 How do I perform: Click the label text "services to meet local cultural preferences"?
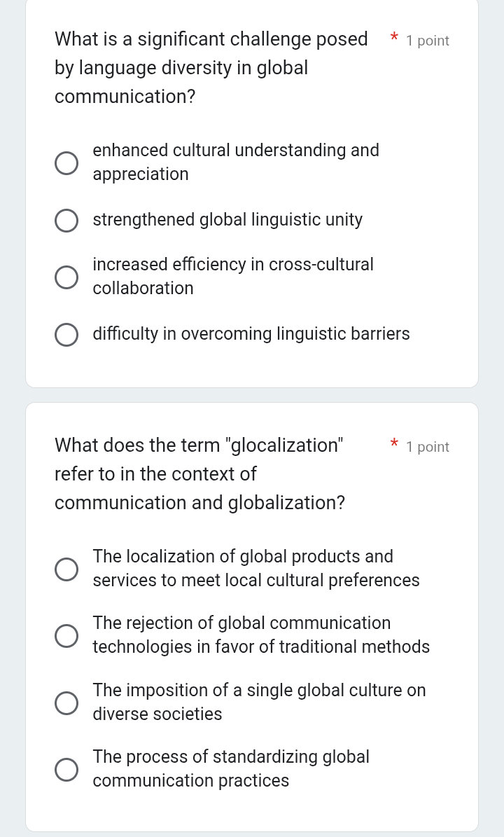pos(255,581)
